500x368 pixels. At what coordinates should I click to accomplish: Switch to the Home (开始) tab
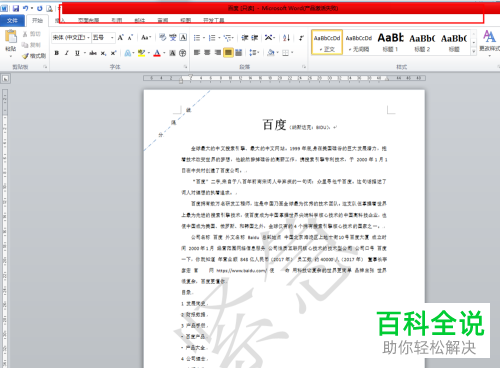pyautogui.click(x=37, y=21)
